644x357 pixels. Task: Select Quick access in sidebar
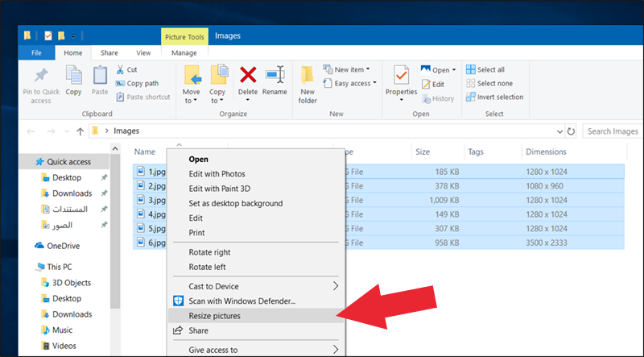(x=64, y=162)
